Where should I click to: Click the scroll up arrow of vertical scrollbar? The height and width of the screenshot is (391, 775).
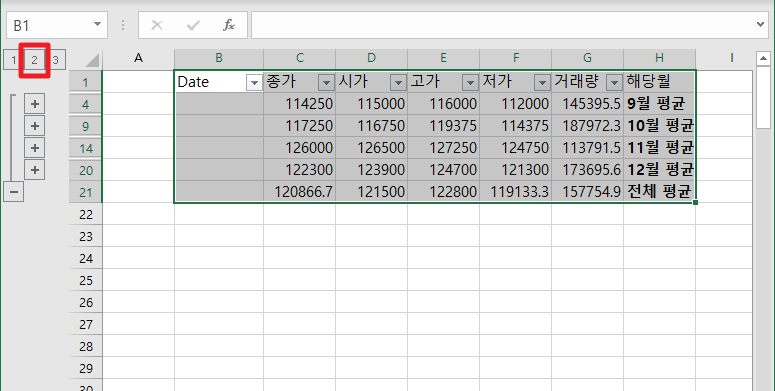click(764, 59)
